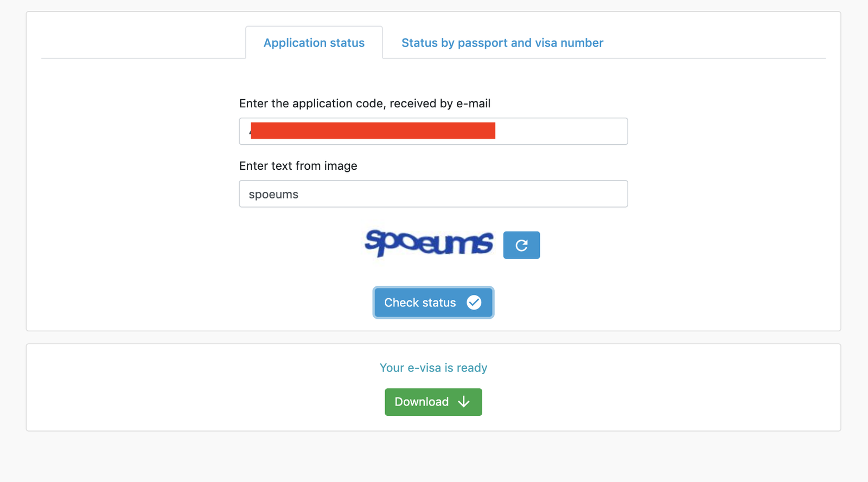Viewport: 868px width, 482px height.
Task: Click the checkmark icon on Check status
Action: pyautogui.click(x=474, y=303)
